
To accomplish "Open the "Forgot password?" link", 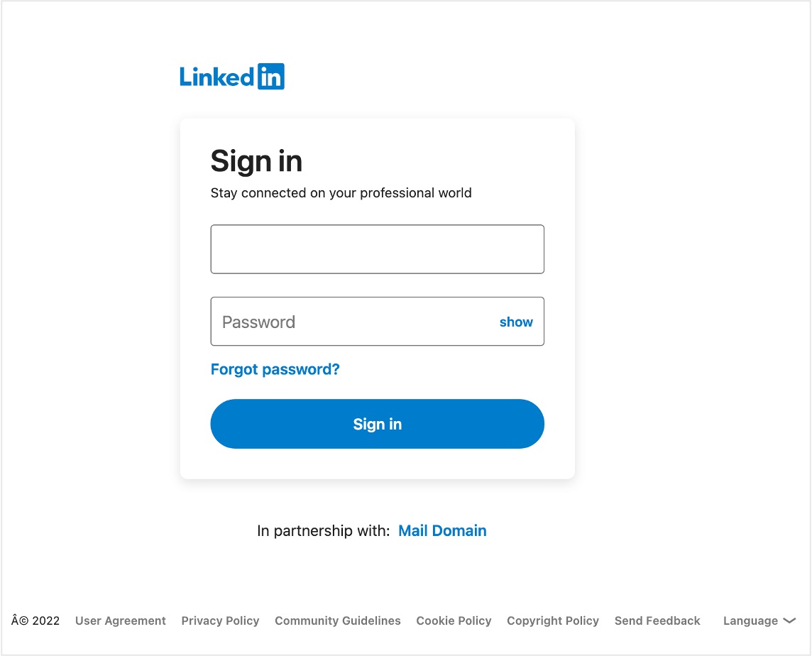I will coord(275,369).
